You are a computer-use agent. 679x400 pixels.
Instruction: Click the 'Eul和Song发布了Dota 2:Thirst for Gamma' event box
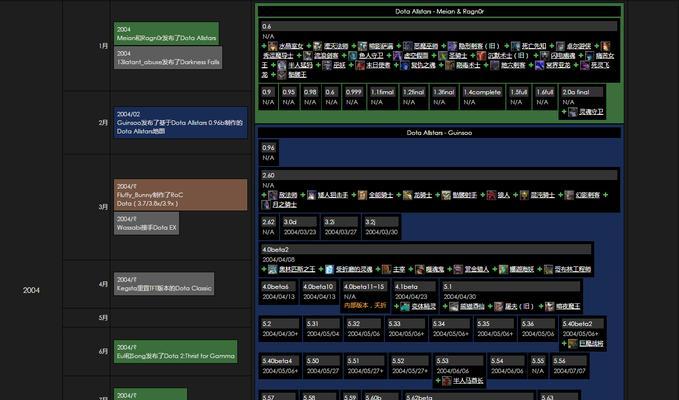[175, 352]
